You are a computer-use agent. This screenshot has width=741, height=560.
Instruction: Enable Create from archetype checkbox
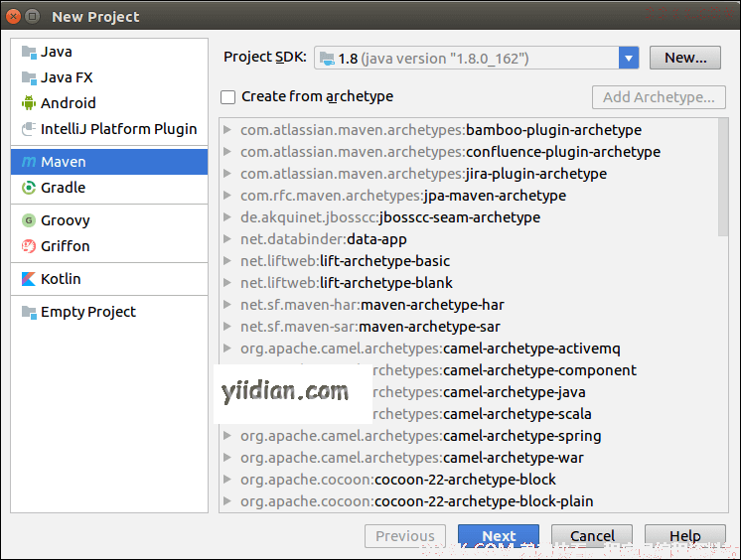point(227,97)
